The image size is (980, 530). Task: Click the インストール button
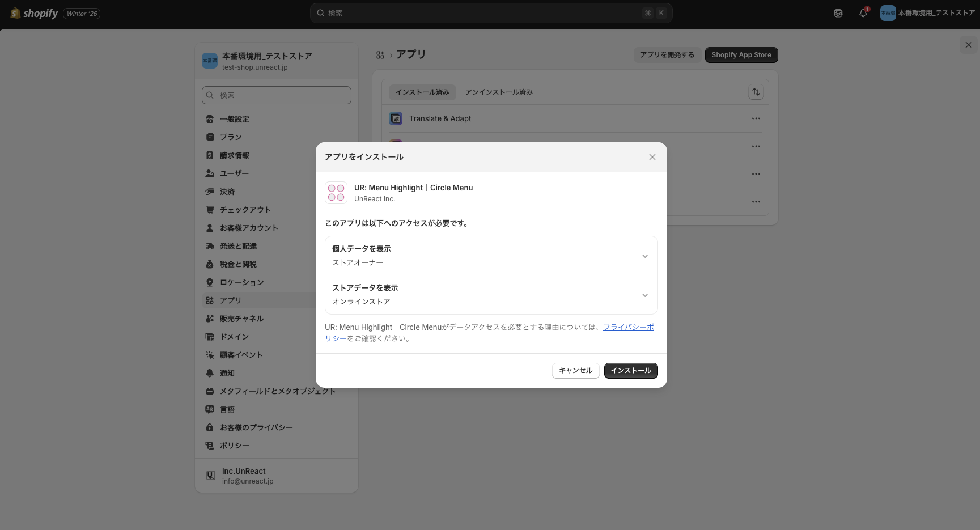point(630,370)
